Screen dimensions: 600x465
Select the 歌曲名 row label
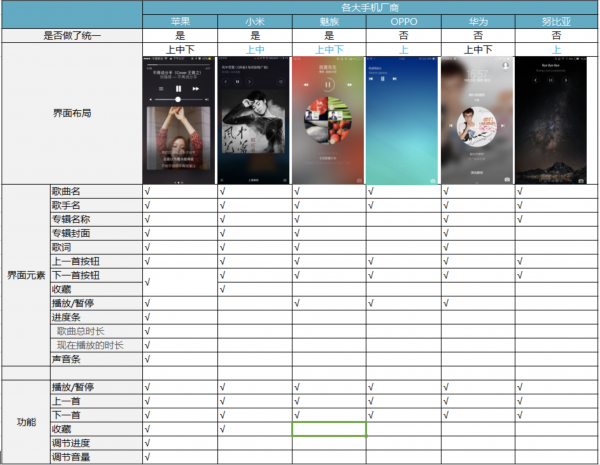pos(96,191)
